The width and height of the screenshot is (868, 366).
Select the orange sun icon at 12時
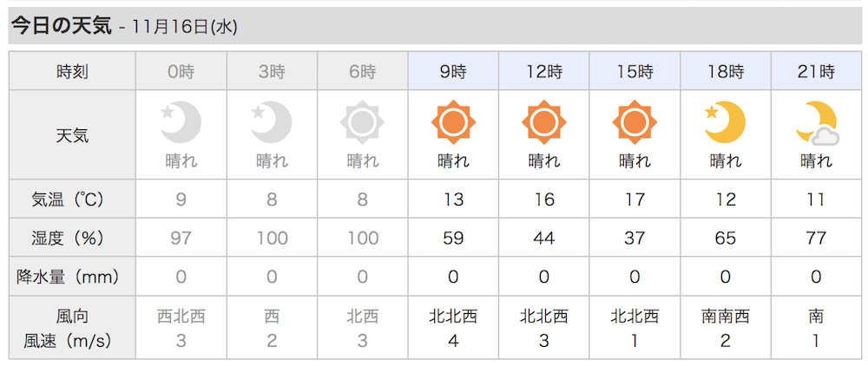point(543,122)
